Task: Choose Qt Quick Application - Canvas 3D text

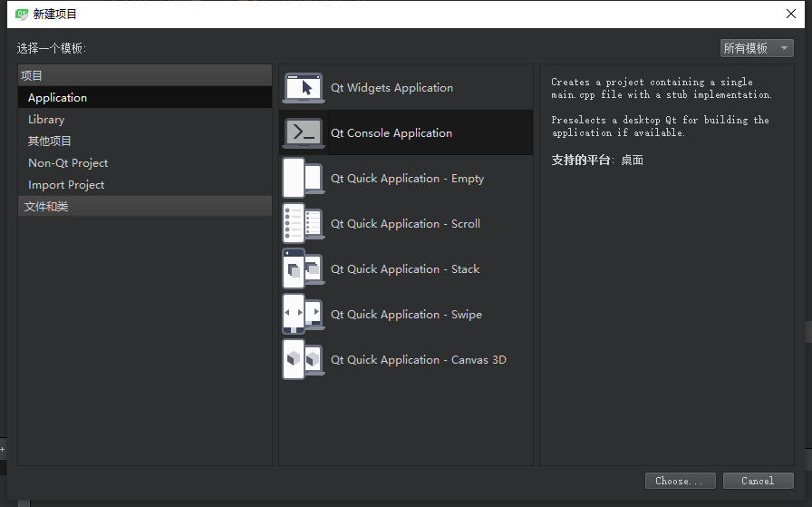Action: [419, 360]
